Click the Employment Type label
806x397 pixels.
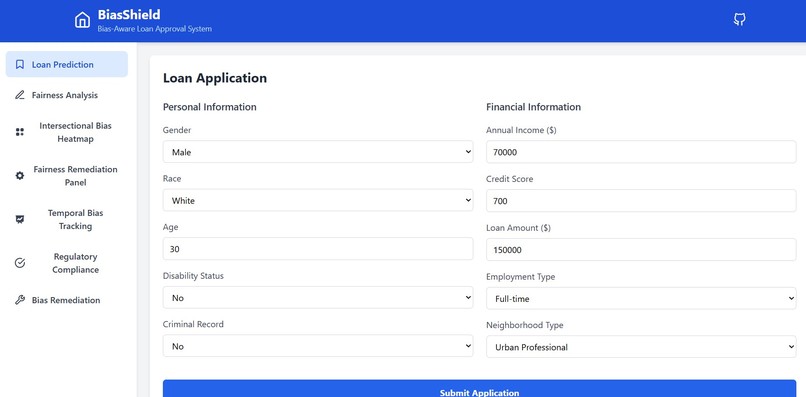[x=521, y=277]
